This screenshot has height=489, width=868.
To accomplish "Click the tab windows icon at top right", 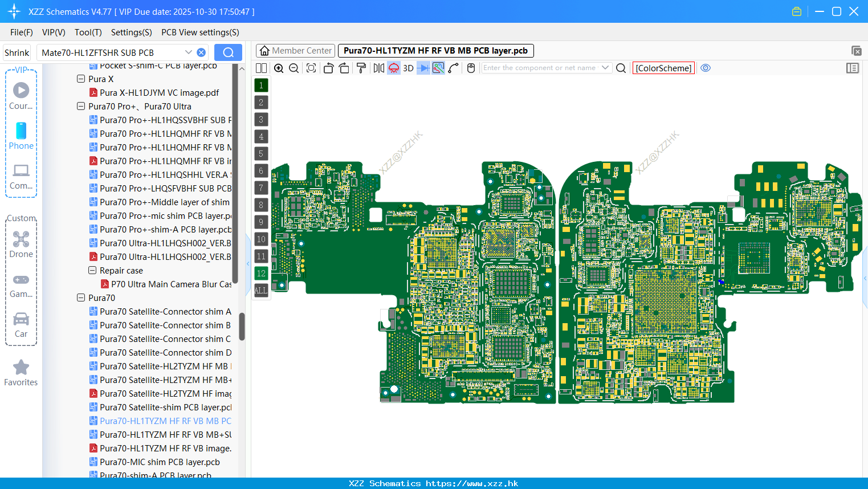I will [856, 51].
